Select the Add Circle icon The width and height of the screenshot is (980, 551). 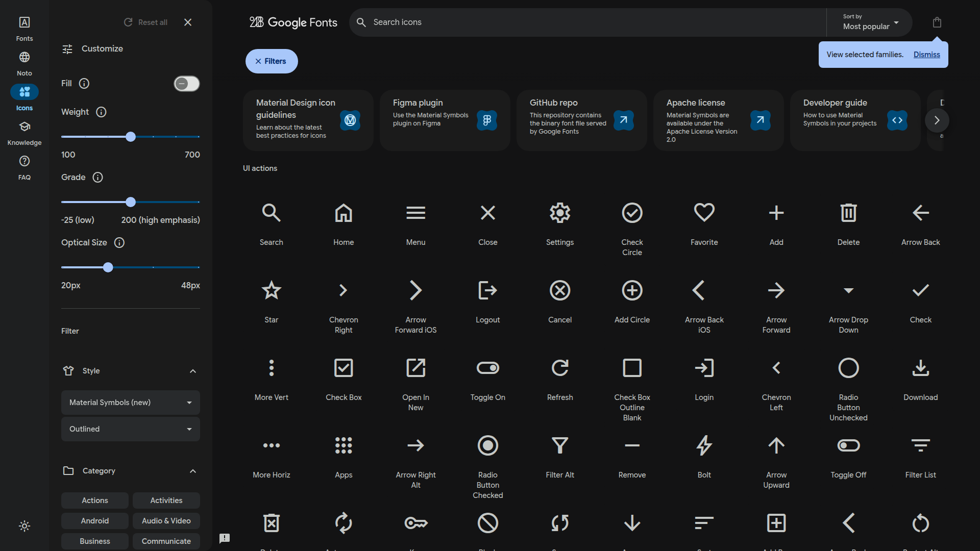coord(632,290)
